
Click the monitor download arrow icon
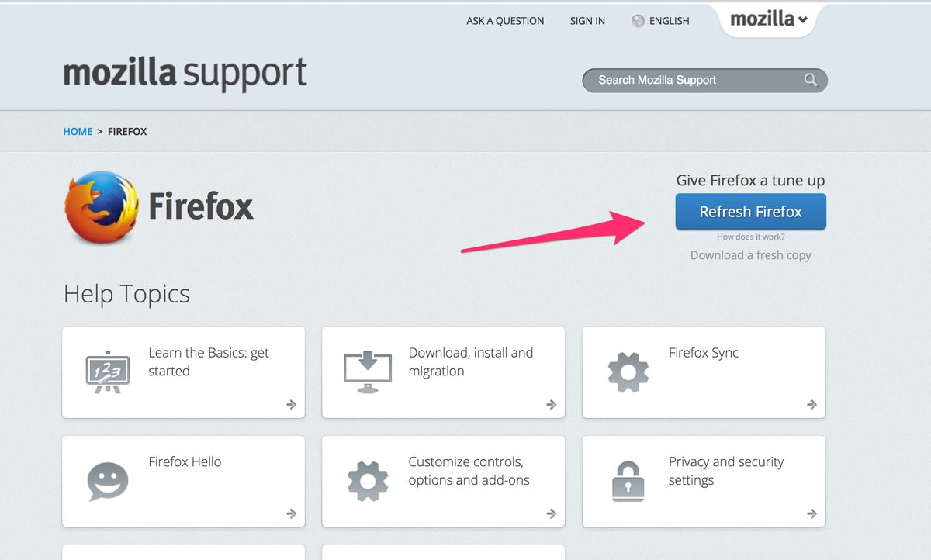coord(367,372)
